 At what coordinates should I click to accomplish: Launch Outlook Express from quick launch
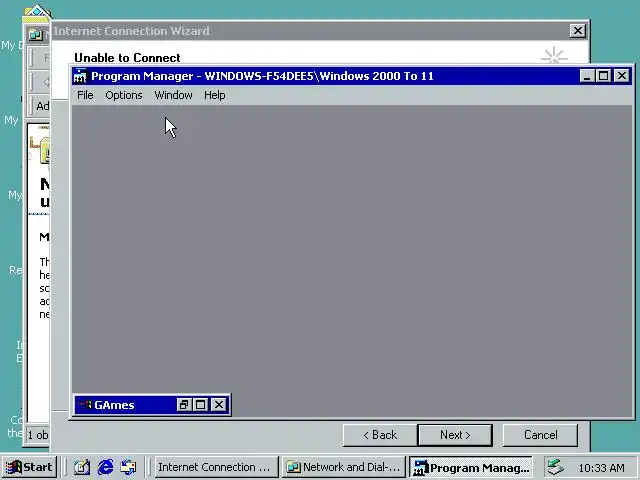pyautogui.click(x=129, y=467)
